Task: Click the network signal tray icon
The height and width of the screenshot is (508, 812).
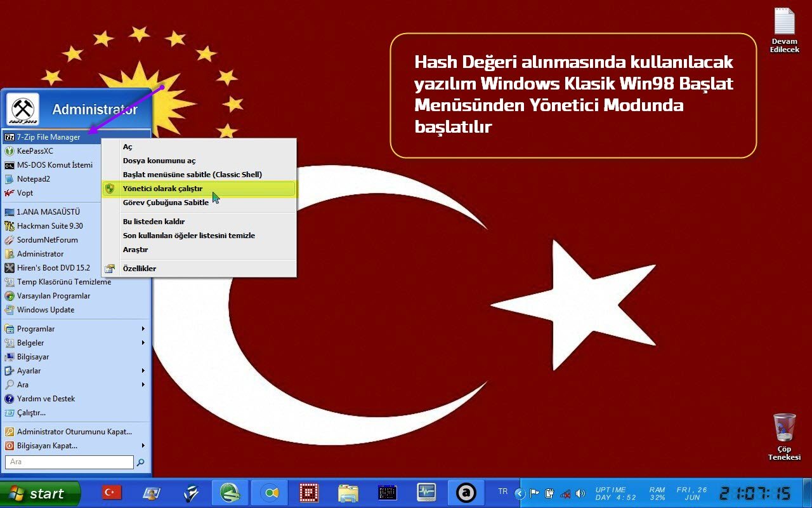Action: [x=565, y=493]
